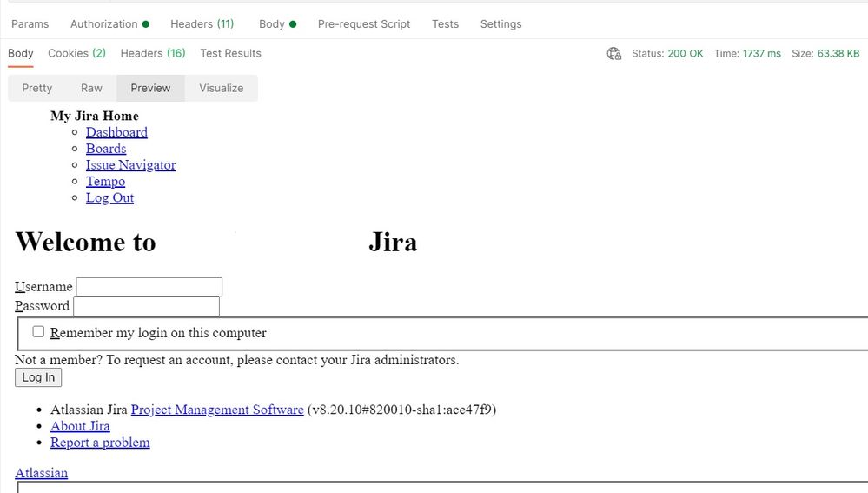Switch to the Visualize view
Screen dimensions: 868x493
click(x=222, y=88)
